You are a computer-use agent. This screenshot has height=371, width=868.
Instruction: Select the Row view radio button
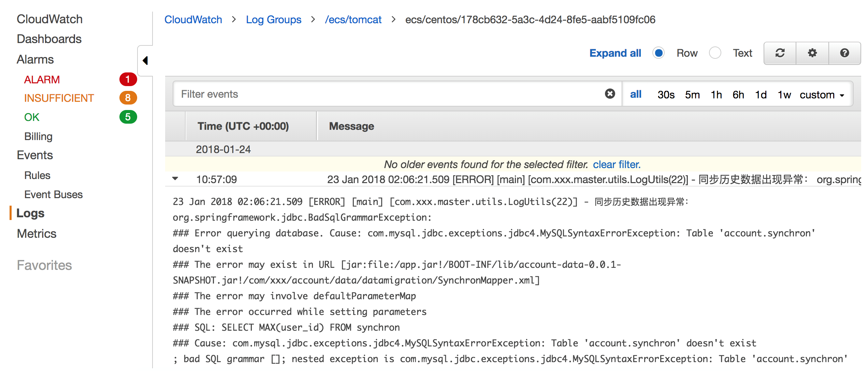659,53
